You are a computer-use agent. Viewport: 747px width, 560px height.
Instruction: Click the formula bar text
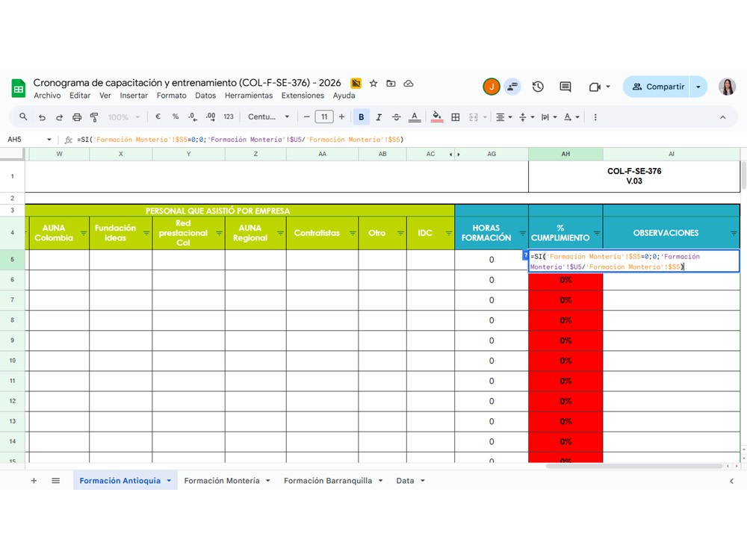241,140
